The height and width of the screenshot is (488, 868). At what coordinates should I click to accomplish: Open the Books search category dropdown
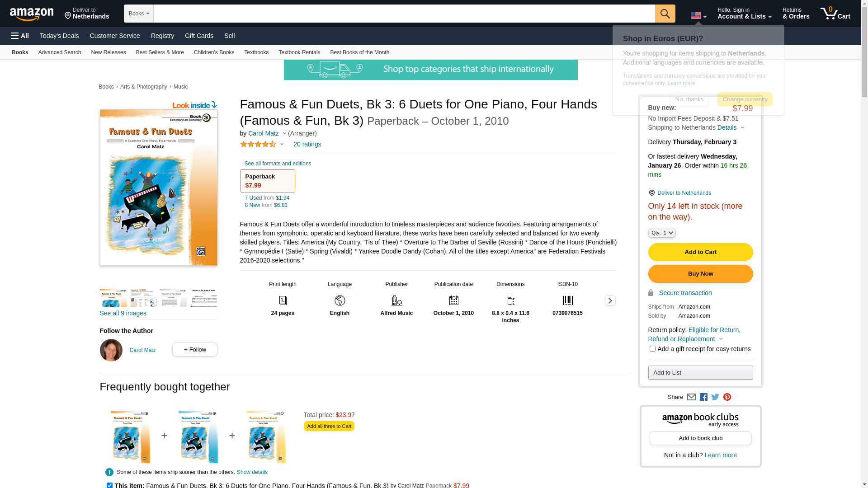[139, 14]
